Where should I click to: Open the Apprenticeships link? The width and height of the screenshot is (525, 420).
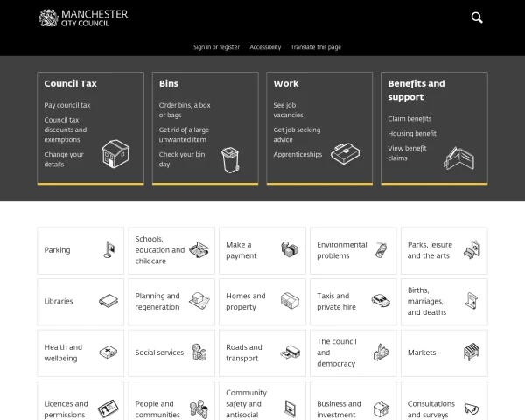pos(297,154)
